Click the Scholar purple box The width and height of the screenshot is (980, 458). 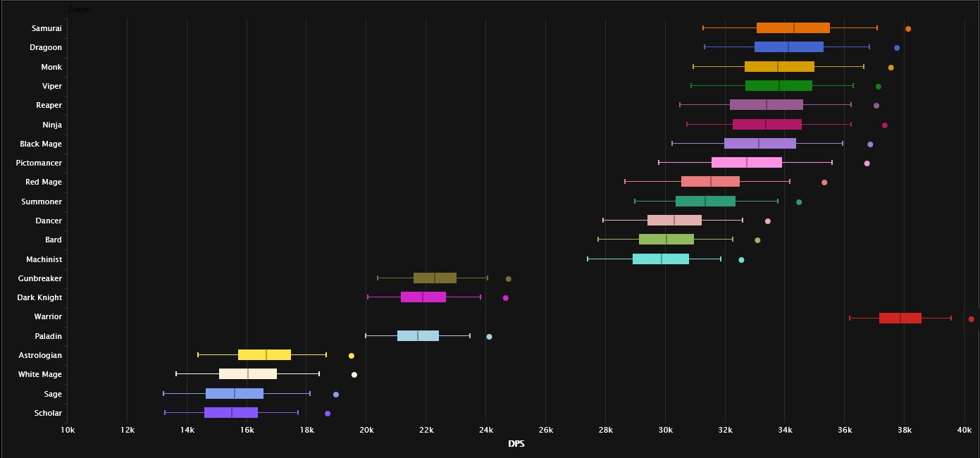[231, 413]
